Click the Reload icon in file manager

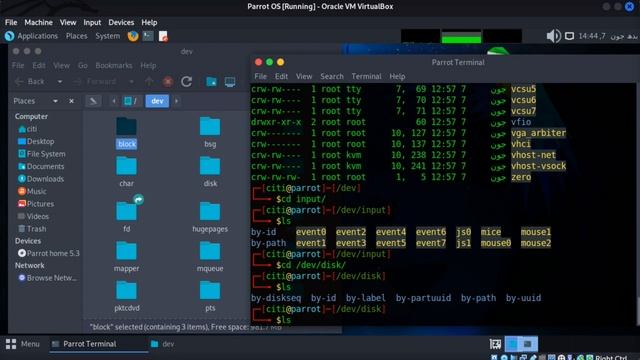pyautogui.click(x=187, y=82)
